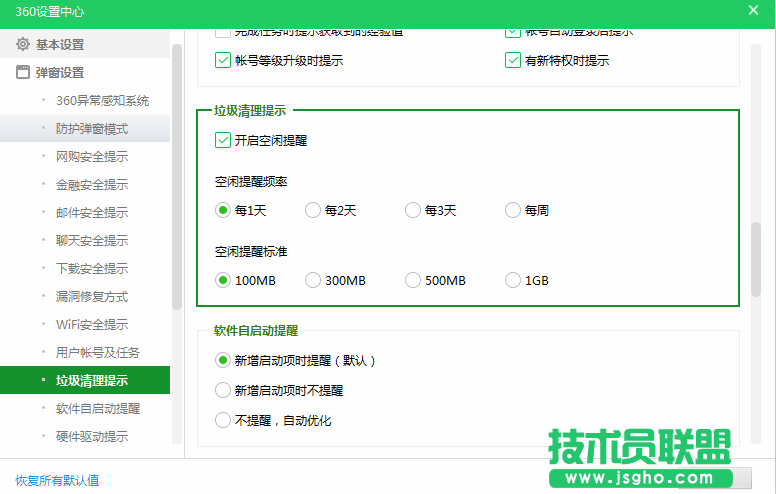Set idle threshold to 500MB
Viewport: 776px width, 494px height.
413,280
